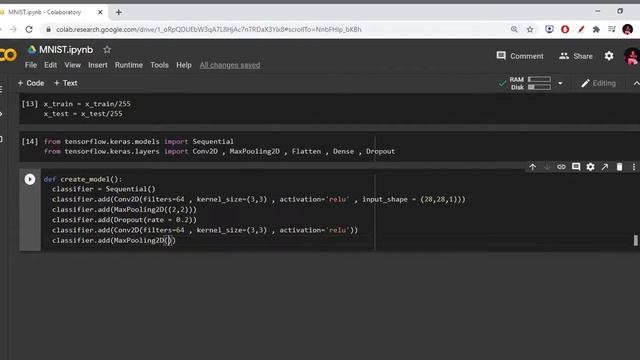Screen dimensions: 640x360
Task: Move cell up with arrow icon
Action: (x=533, y=167)
